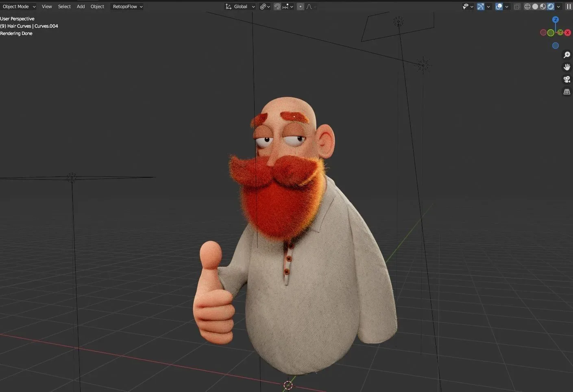This screenshot has height=392, width=573.
Task: Pause the viewport render
Action: (x=569, y=7)
